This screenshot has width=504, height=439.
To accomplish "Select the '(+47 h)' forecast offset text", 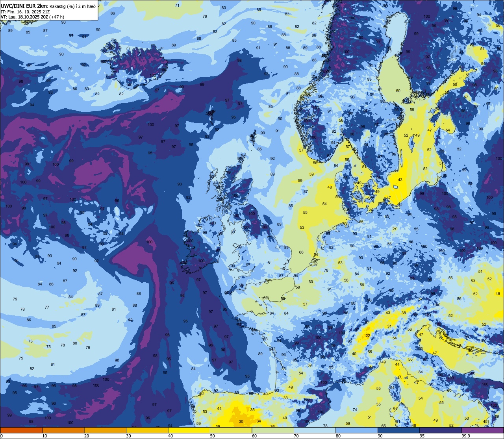I will [x=57, y=17].
